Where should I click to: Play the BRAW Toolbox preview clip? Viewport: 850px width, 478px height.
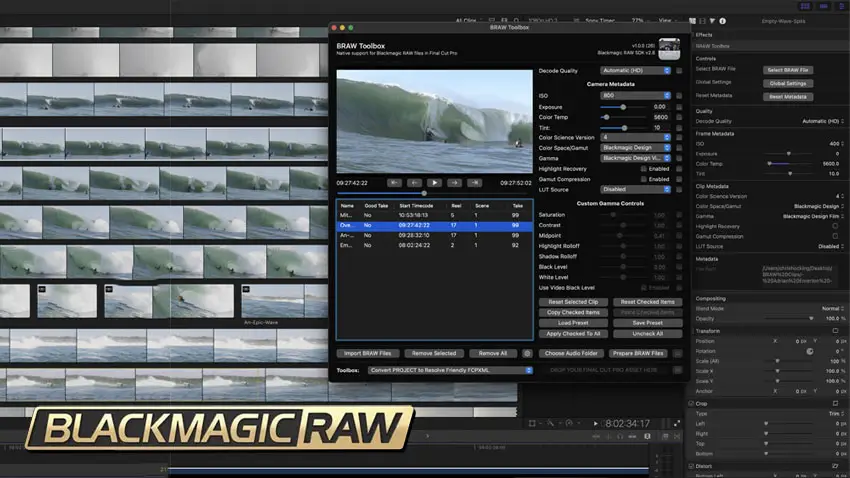[x=434, y=183]
